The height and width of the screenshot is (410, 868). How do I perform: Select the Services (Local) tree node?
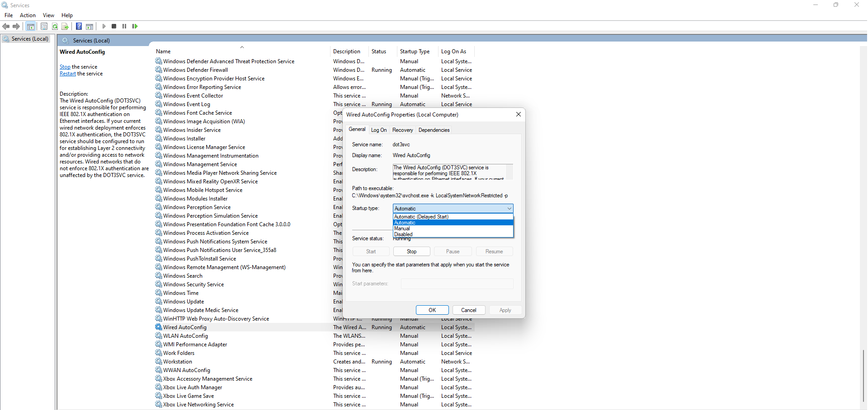tap(30, 39)
